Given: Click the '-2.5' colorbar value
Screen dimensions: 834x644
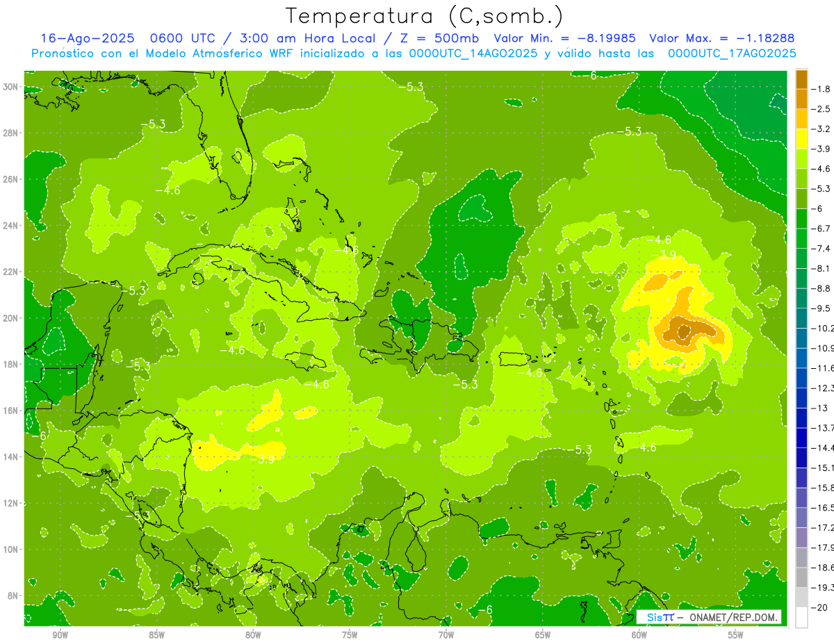Looking at the screenshot, I should [822, 109].
